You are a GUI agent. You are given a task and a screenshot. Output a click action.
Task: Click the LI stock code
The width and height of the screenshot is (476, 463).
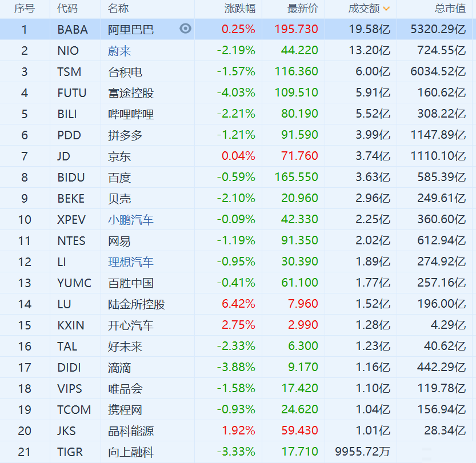pos(62,262)
